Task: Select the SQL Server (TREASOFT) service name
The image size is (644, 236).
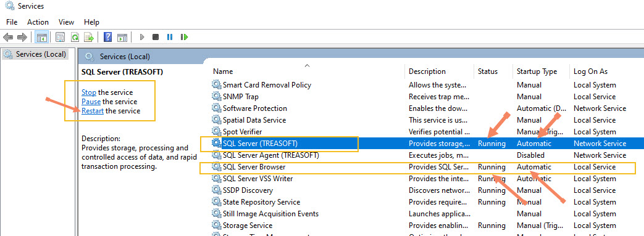Action: click(260, 144)
